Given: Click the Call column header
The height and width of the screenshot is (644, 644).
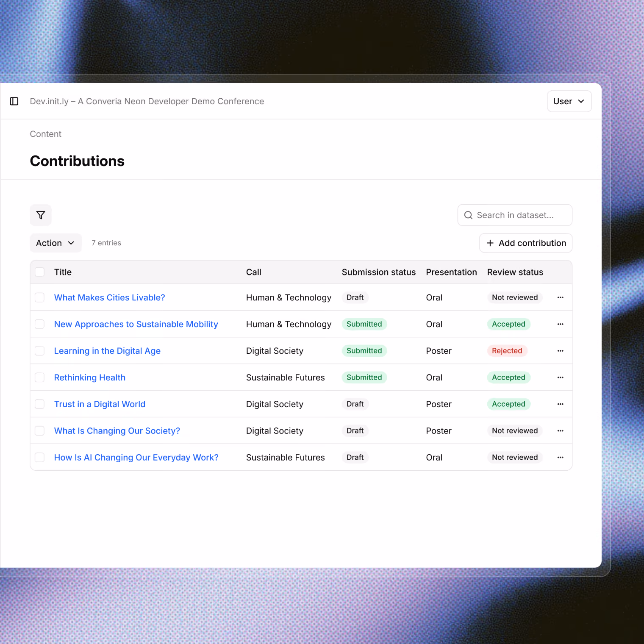Looking at the screenshot, I should point(254,272).
